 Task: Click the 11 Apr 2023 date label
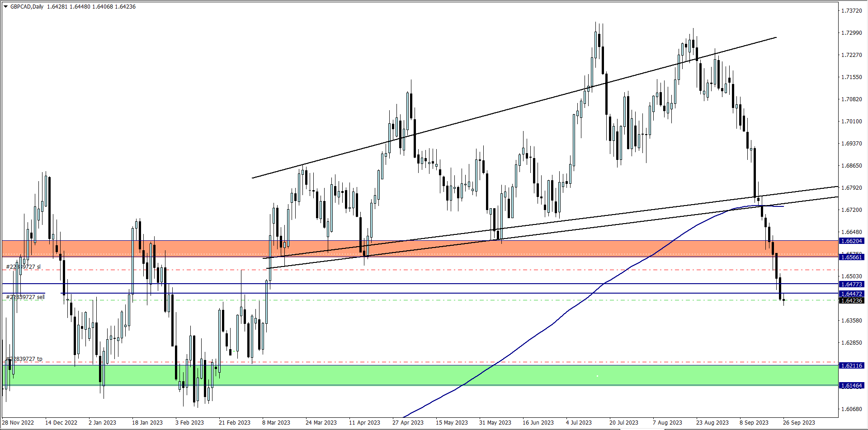tap(364, 423)
